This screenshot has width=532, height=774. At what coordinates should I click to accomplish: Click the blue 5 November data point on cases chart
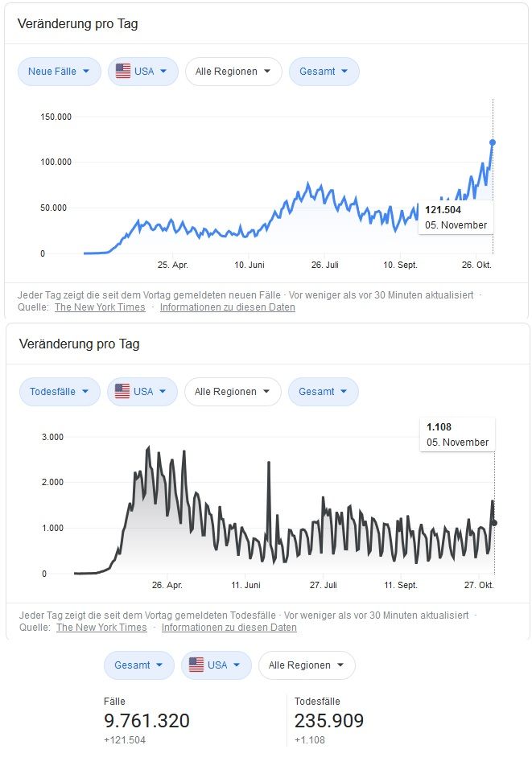click(493, 142)
